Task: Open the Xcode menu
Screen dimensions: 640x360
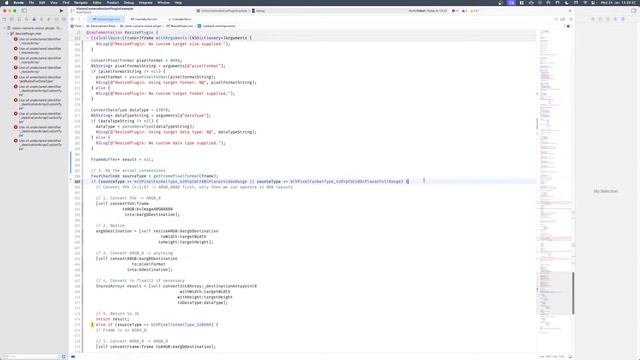Action: click(x=18, y=2)
